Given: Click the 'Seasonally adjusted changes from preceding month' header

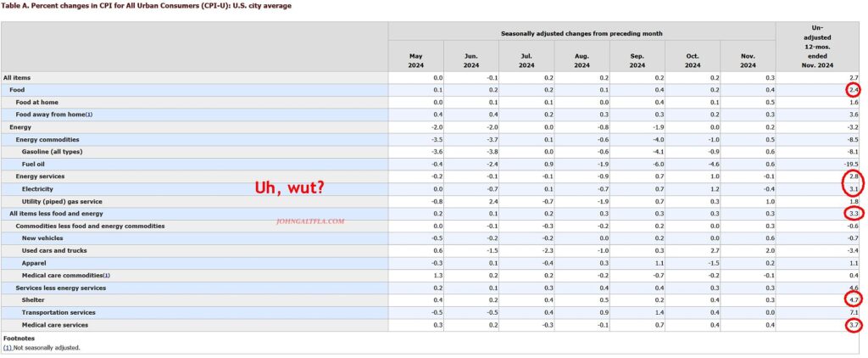Looking at the screenshot, I should (x=581, y=33).
